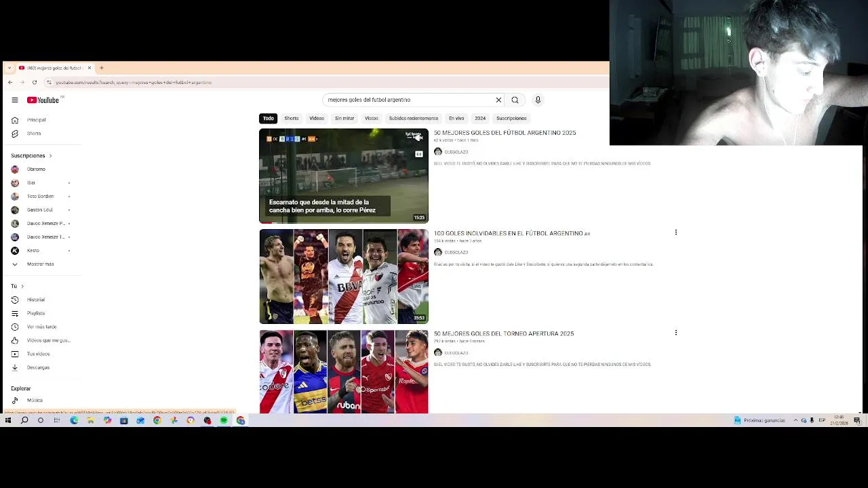This screenshot has height=488, width=868.
Task: Open 50 Mejores Goles Torneo Apertura title
Action: click(x=504, y=333)
